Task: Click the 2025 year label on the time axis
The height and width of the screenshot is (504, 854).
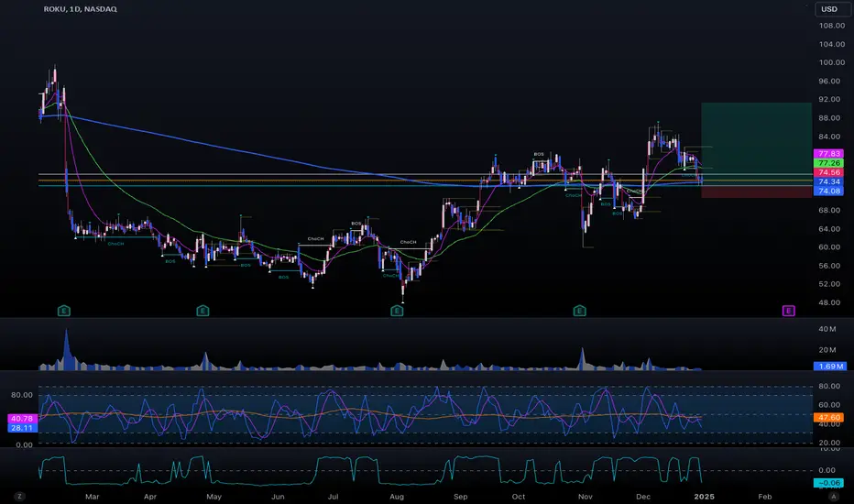Action: tap(704, 497)
